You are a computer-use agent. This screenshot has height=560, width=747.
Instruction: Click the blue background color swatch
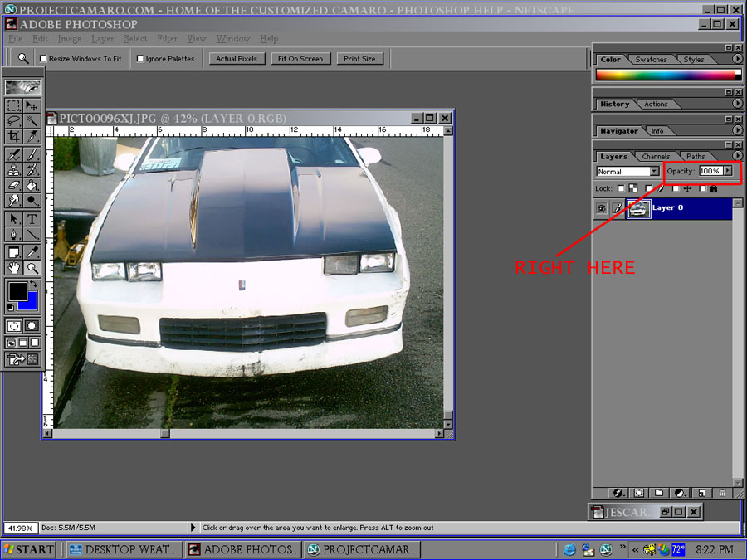click(30, 303)
